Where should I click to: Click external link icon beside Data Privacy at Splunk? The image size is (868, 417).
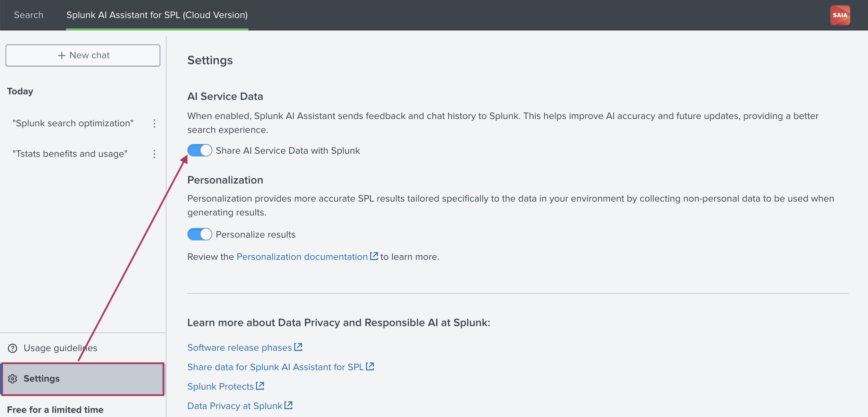(x=289, y=405)
